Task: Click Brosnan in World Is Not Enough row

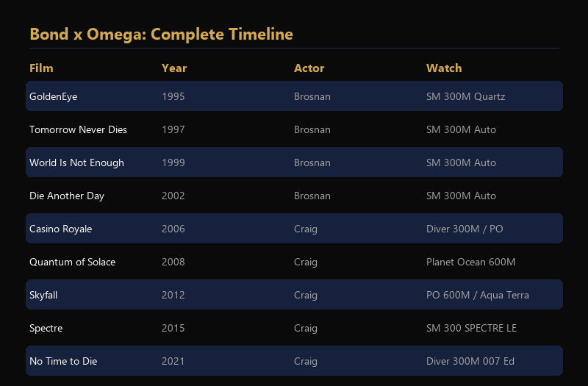Action: [312, 162]
